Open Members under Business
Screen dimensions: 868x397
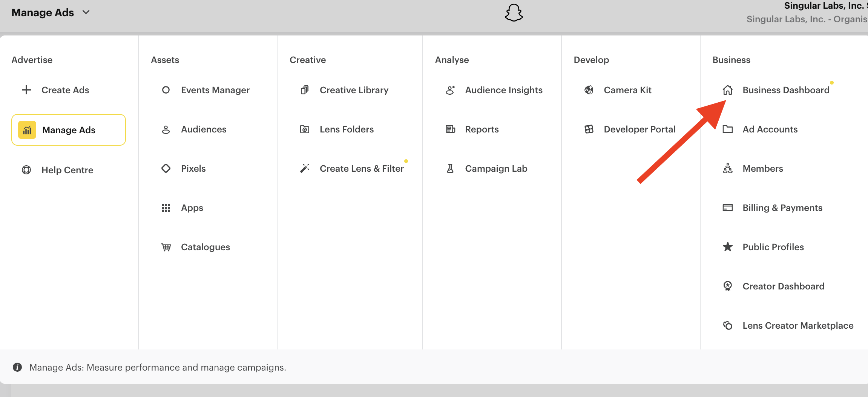coord(763,169)
